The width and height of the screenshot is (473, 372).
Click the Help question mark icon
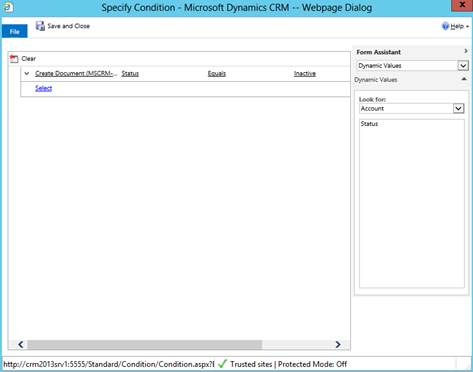(x=445, y=26)
